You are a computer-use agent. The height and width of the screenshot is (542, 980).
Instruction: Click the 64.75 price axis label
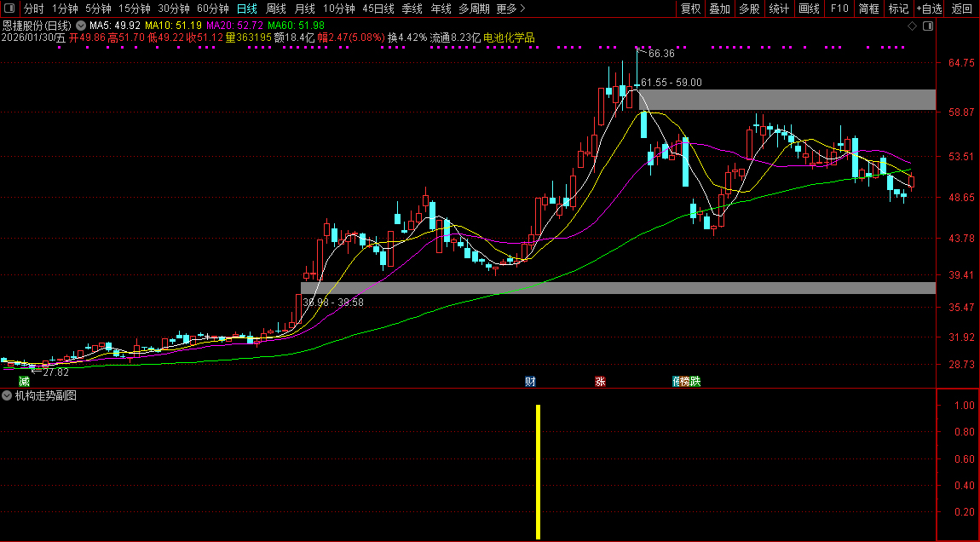pos(961,62)
